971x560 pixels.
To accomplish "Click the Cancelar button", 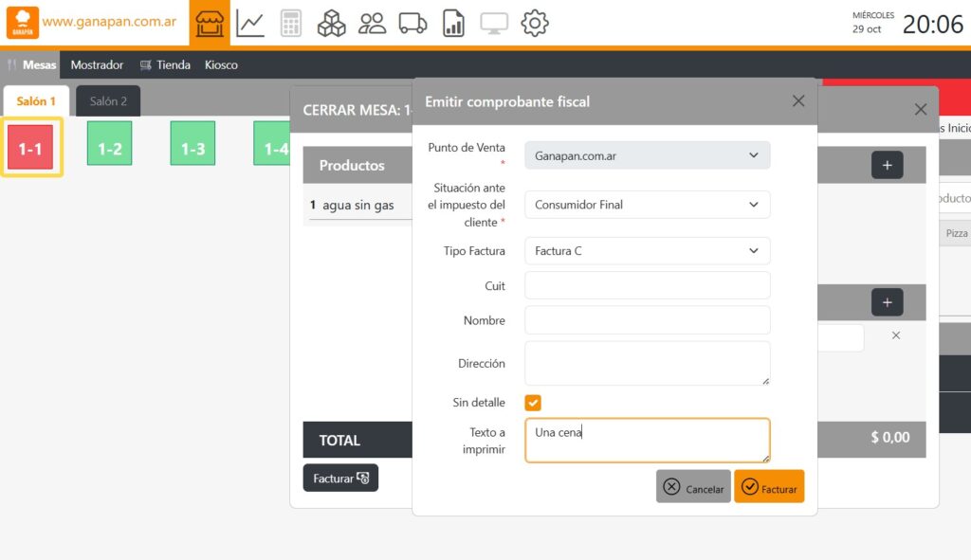I will pyautogui.click(x=693, y=487).
